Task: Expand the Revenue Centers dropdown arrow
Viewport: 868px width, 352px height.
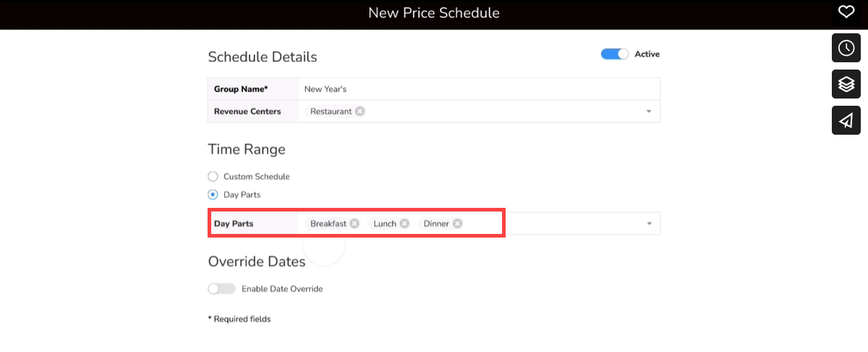Action: pyautogui.click(x=649, y=112)
